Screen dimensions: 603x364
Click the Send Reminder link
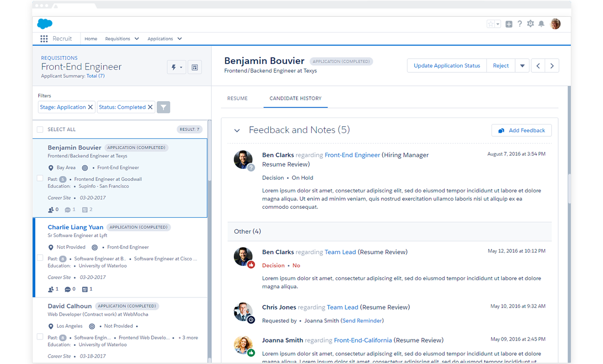(362, 321)
